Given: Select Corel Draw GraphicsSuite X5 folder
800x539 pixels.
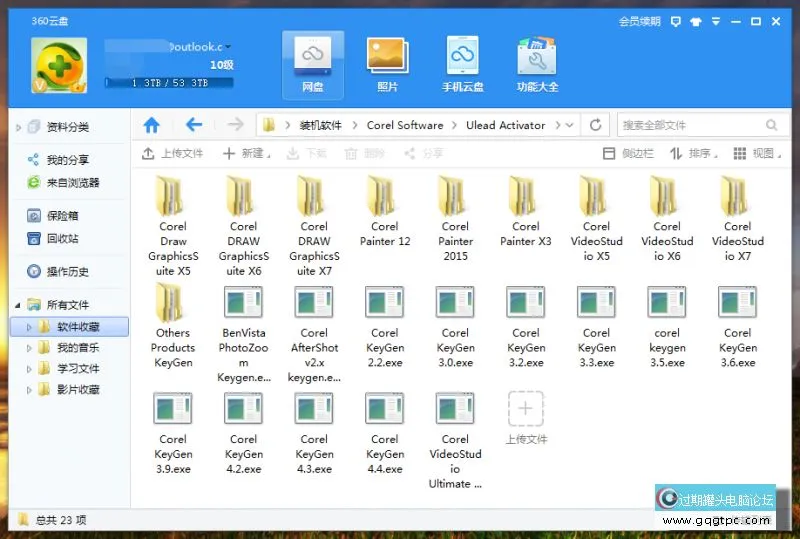Looking at the screenshot, I should coord(173,226).
